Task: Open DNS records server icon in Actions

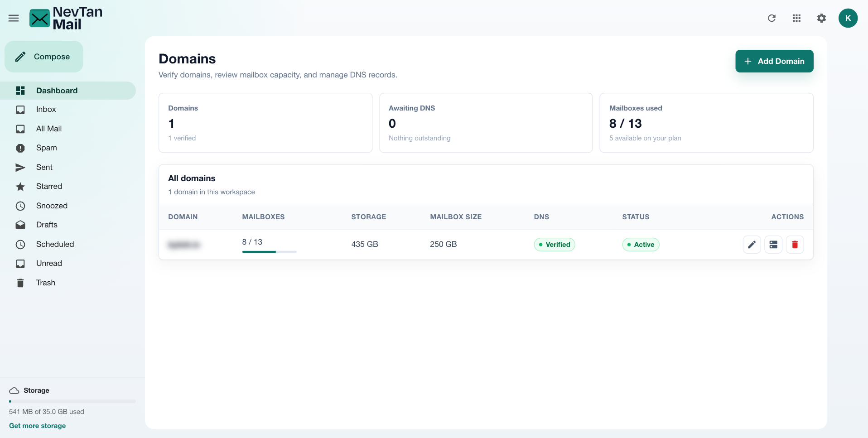Action: 773,245
